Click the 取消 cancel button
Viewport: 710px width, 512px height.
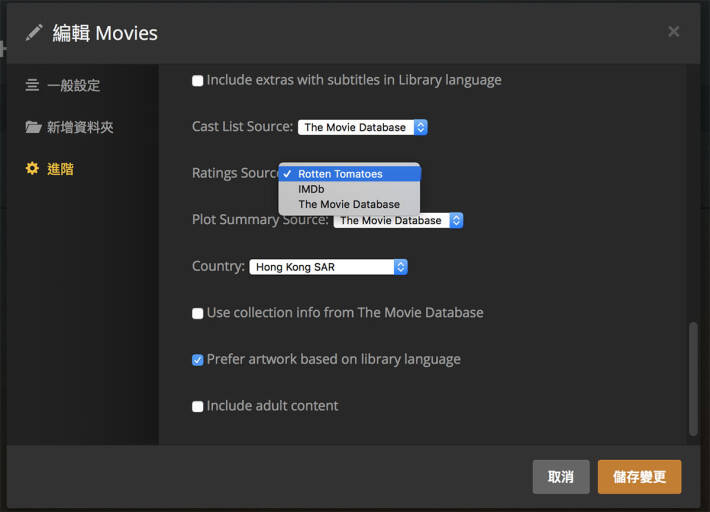[x=561, y=477]
